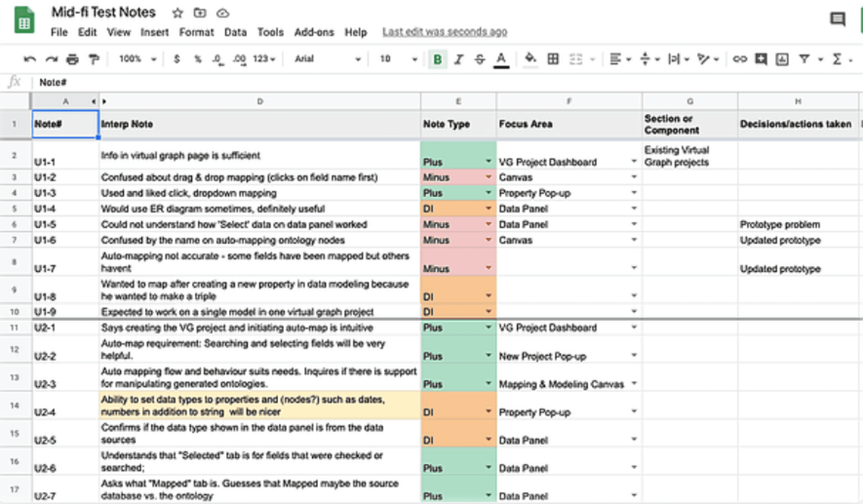Select the paint format tool
This screenshot has height=504, width=863.
(x=94, y=59)
